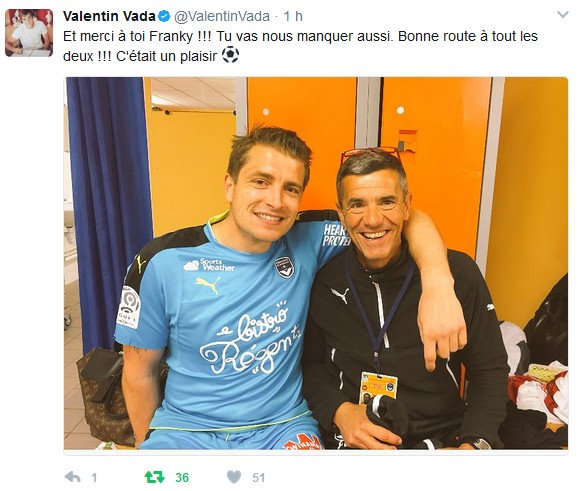This screenshot has height=491, width=580.
Task: View the 51 likes count
Action: coord(259,478)
